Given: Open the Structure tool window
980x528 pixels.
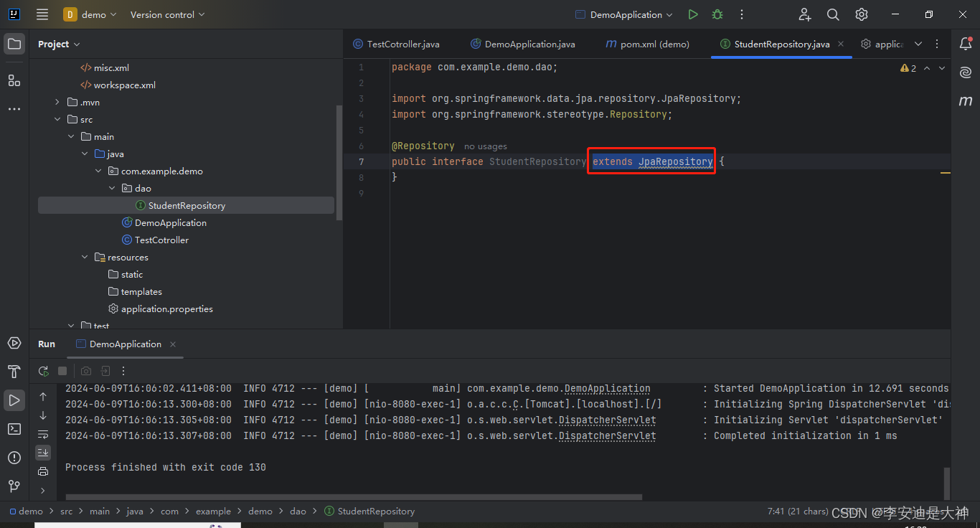Looking at the screenshot, I should (x=14, y=80).
